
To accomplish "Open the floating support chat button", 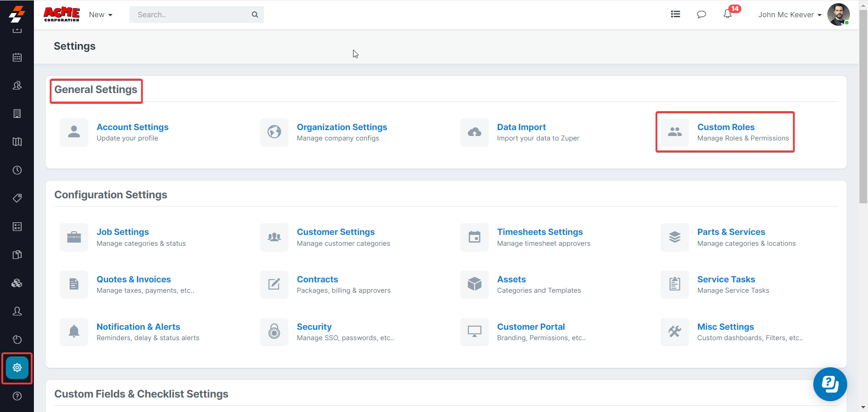I will (x=830, y=384).
